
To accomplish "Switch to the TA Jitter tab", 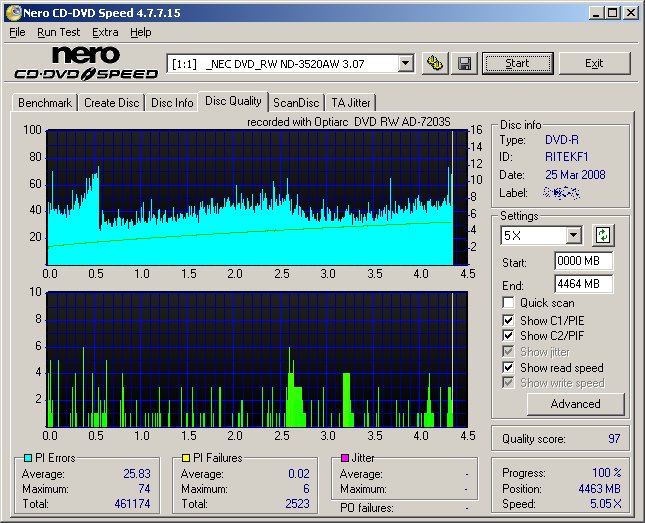I will pyautogui.click(x=351, y=102).
